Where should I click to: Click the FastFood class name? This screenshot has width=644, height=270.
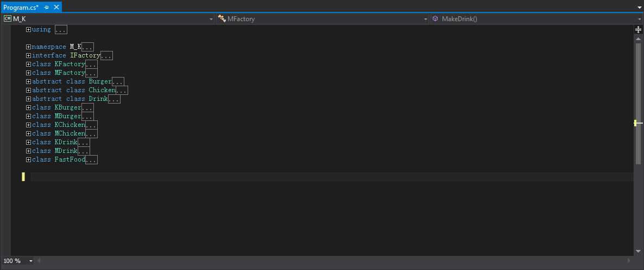70,159
